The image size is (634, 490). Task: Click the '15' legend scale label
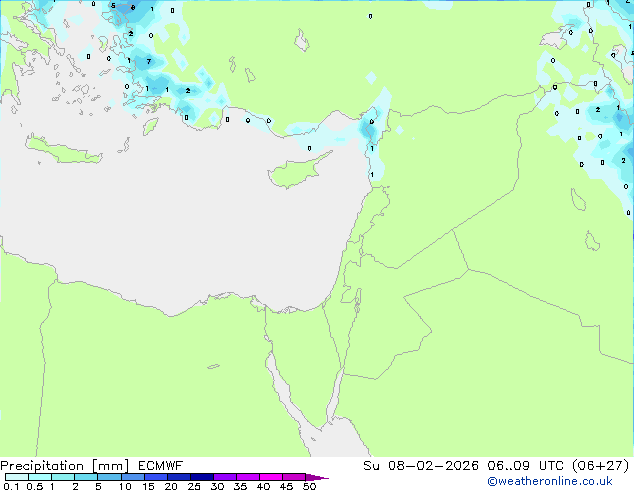[148, 486]
